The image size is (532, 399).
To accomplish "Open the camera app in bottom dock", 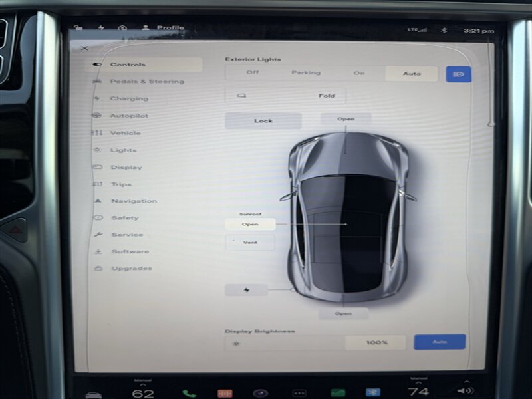I will click(x=260, y=393).
